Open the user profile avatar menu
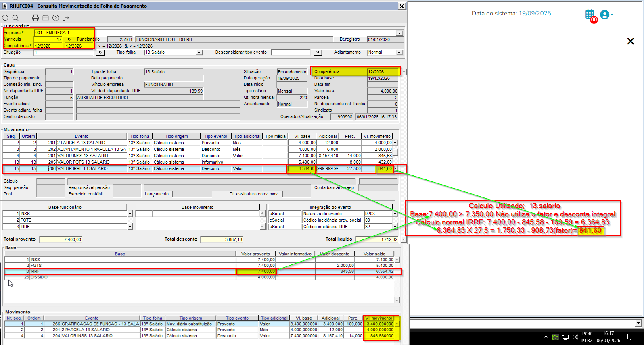This screenshot has width=644, height=345. click(606, 15)
